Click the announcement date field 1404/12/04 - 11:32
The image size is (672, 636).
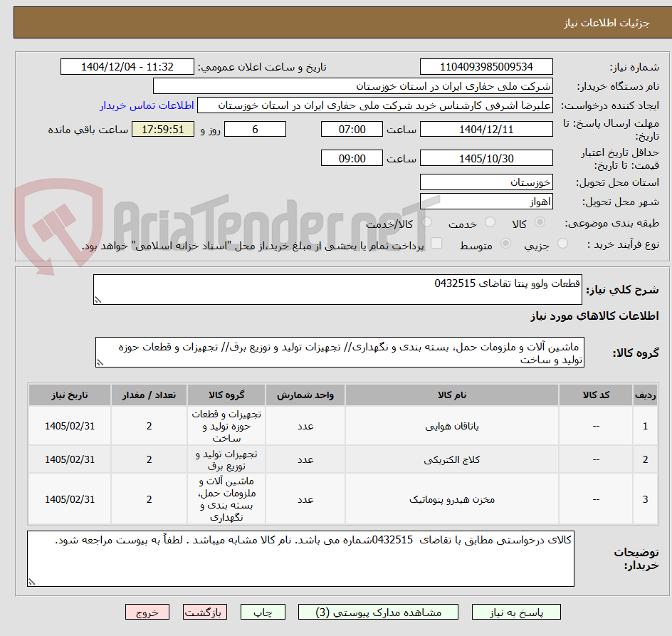[127, 67]
